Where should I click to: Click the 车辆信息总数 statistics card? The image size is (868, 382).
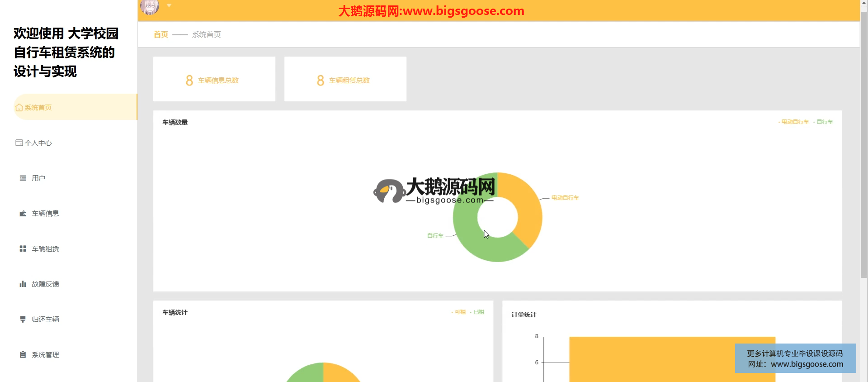(x=214, y=79)
